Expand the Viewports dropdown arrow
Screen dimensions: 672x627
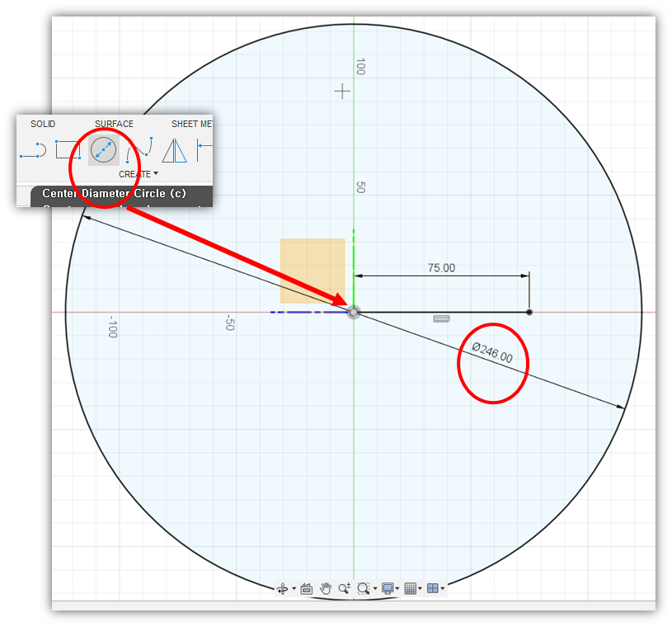coord(443,588)
